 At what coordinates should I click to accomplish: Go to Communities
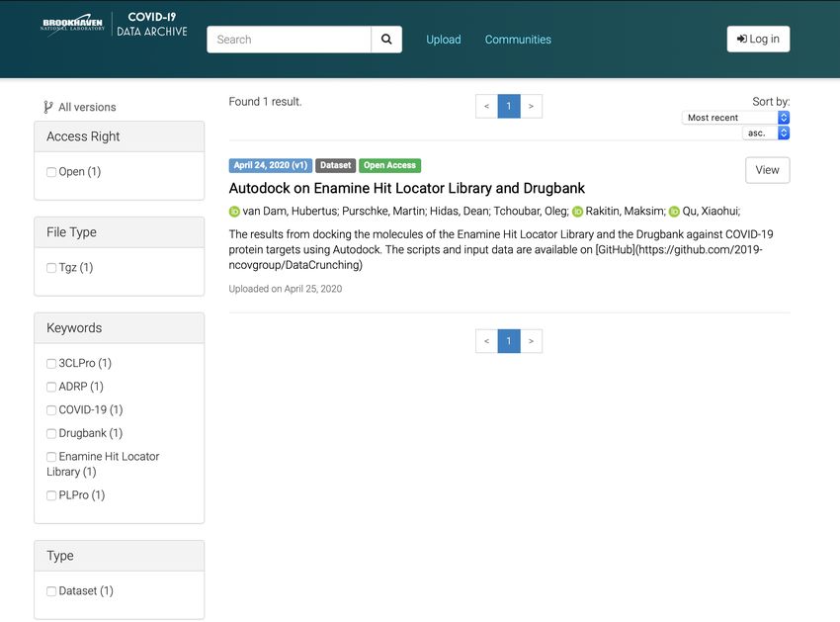(x=518, y=40)
